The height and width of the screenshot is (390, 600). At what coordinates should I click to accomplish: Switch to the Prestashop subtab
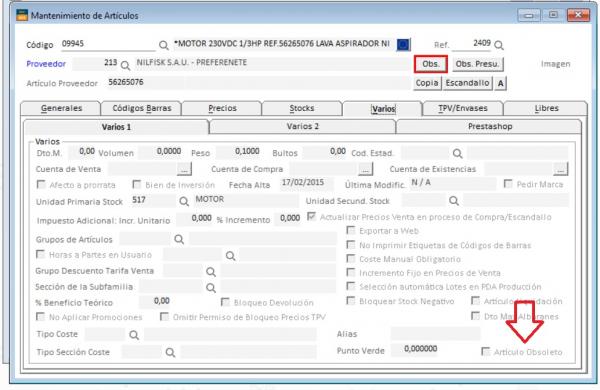coord(490,126)
